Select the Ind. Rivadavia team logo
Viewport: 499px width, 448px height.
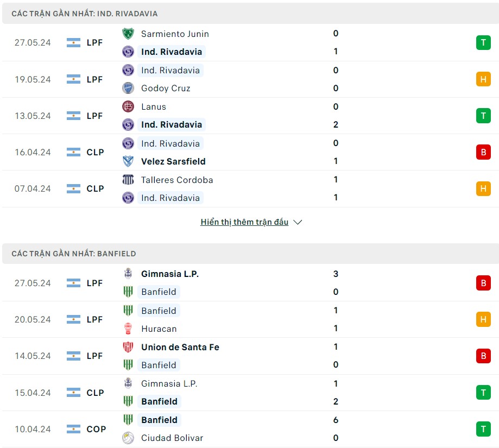[128, 52]
